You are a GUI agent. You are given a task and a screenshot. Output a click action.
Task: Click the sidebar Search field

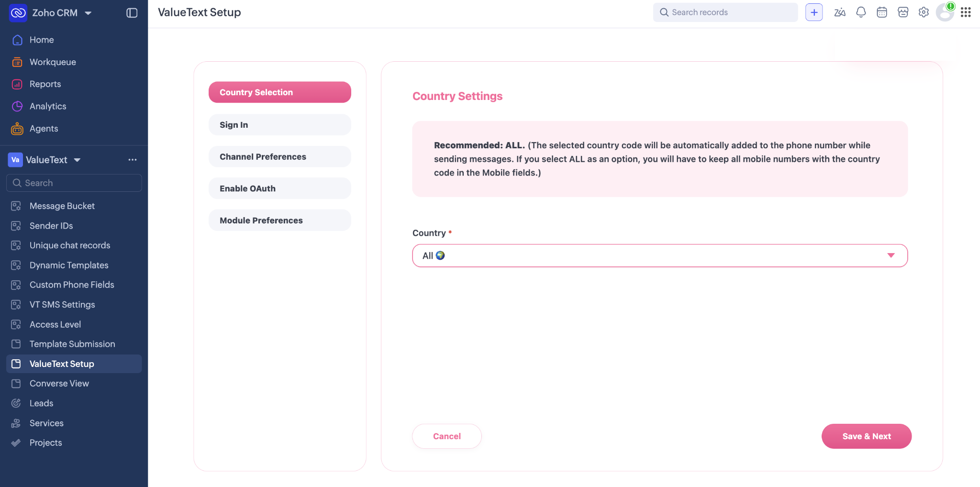pyautogui.click(x=74, y=183)
